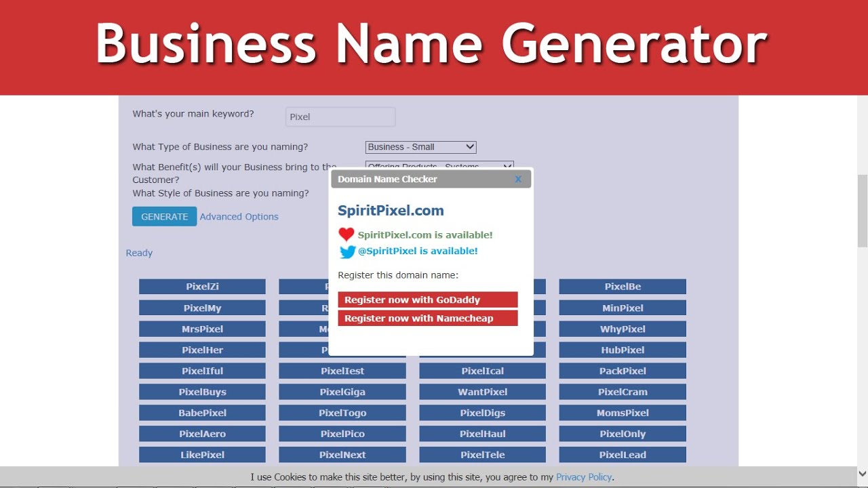The width and height of the screenshot is (868, 488).
Task: Focus the main keyword field containing Pixel
Action: click(x=340, y=117)
